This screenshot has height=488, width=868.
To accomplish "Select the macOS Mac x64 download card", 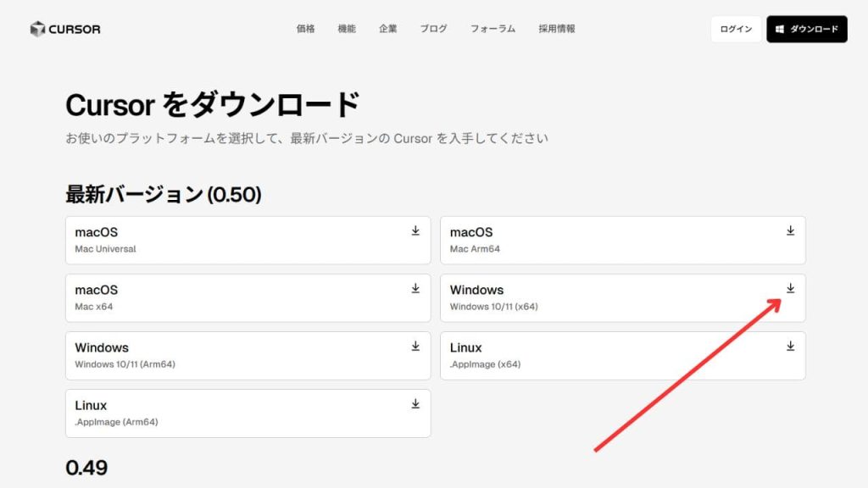I will 248,297.
